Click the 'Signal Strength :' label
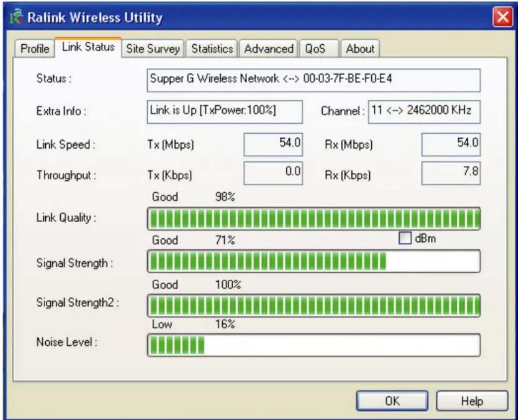The height and width of the screenshot is (420, 518). coord(75,263)
